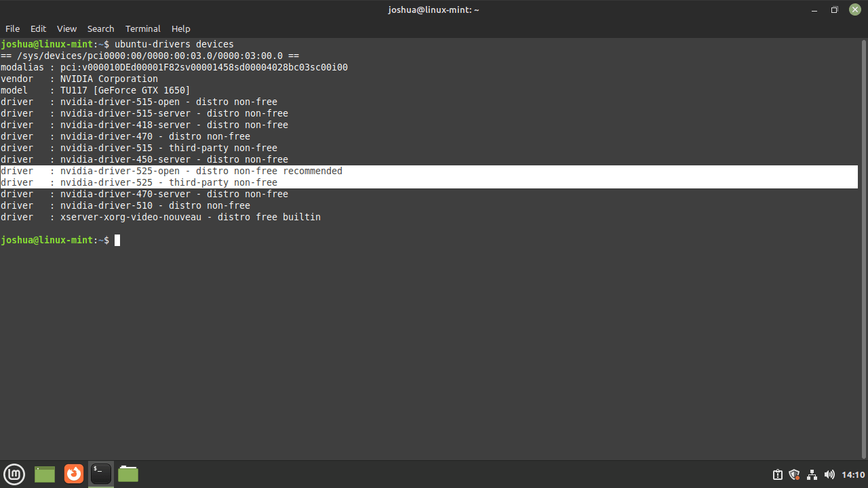Click the Show Desktop green icon in taskbar
Screen dimensions: 868x488
45,474
